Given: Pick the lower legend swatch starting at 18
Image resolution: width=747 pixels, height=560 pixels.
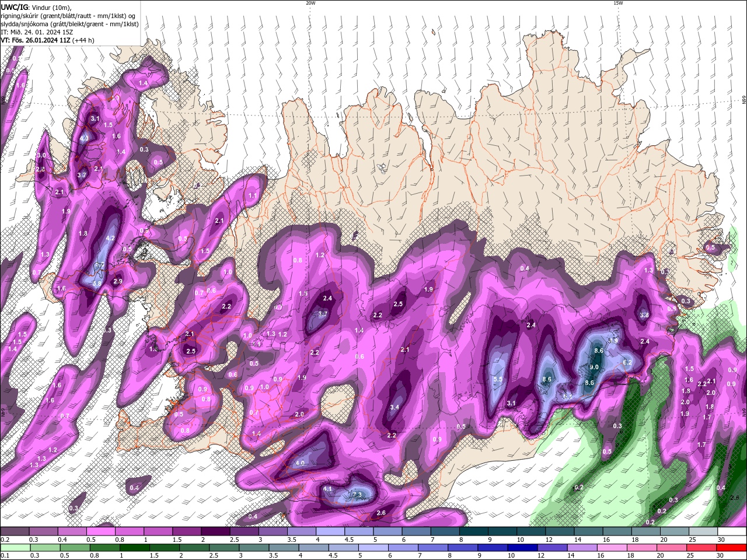Looking at the screenshot, I should pyautogui.click(x=642, y=548).
